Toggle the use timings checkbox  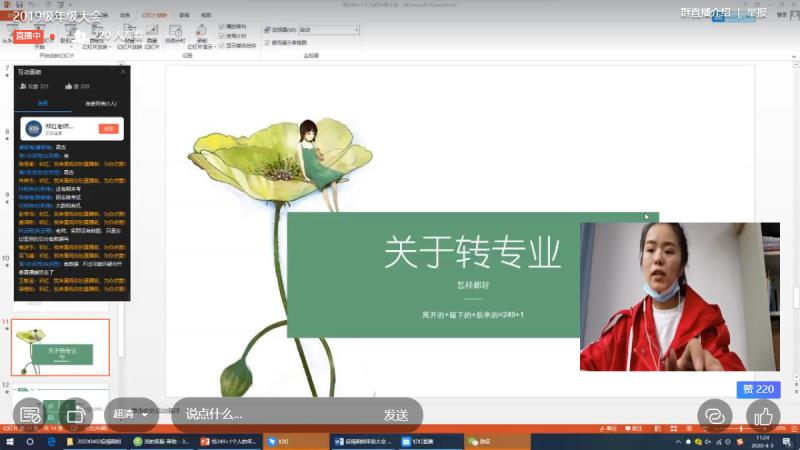pyautogui.click(x=221, y=36)
